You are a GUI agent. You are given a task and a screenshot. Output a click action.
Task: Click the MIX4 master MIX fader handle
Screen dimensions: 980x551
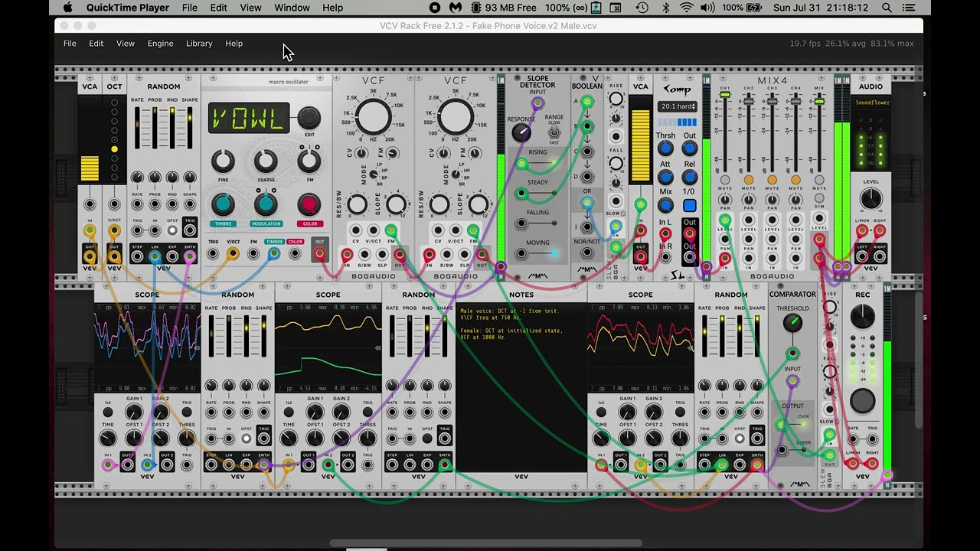coord(820,101)
